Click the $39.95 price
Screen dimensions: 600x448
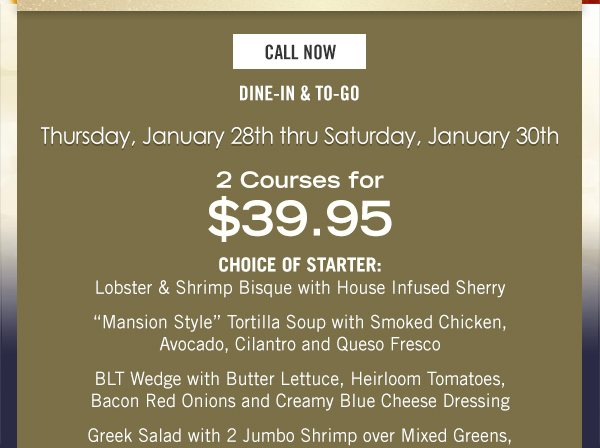pos(300,219)
